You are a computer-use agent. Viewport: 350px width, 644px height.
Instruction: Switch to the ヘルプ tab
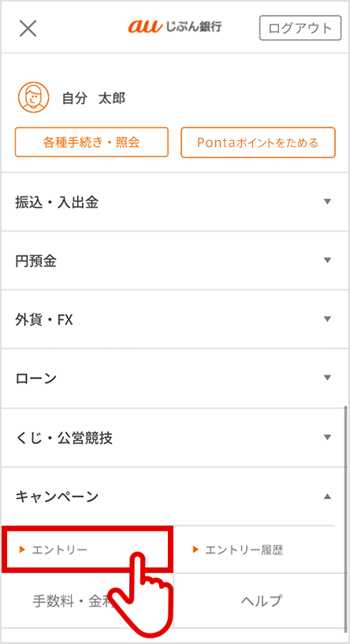tap(262, 601)
